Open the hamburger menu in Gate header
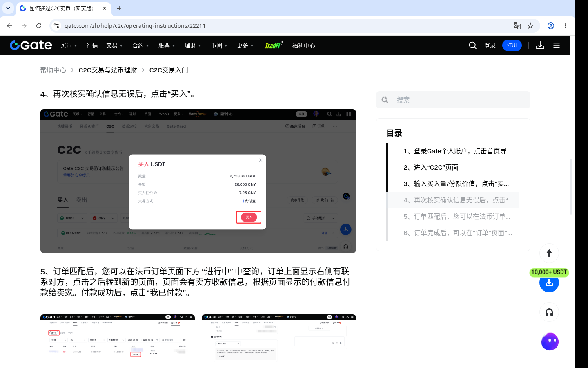This screenshot has width=588, height=368. [x=557, y=45]
